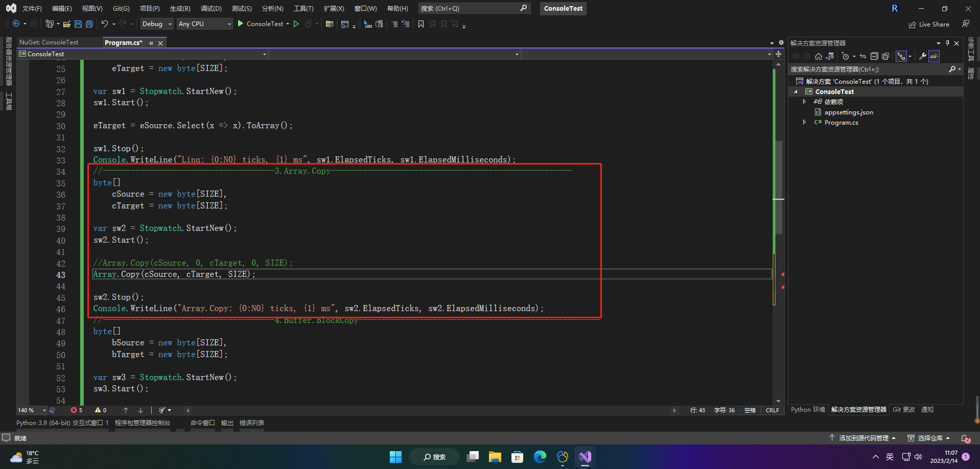This screenshot has width=980, height=469.
Task: Click the code cleanup broom icon
Action: click(x=162, y=410)
